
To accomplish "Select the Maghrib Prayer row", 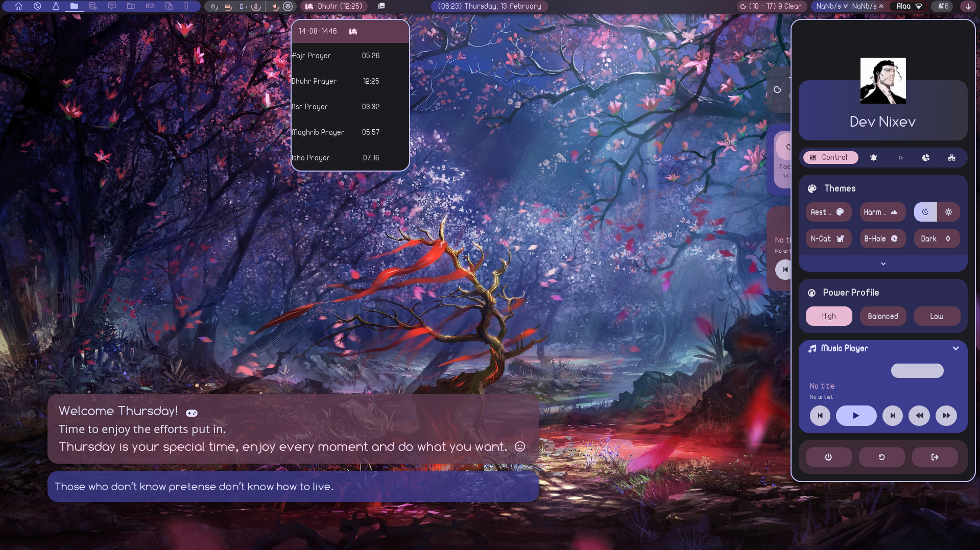I will (350, 132).
